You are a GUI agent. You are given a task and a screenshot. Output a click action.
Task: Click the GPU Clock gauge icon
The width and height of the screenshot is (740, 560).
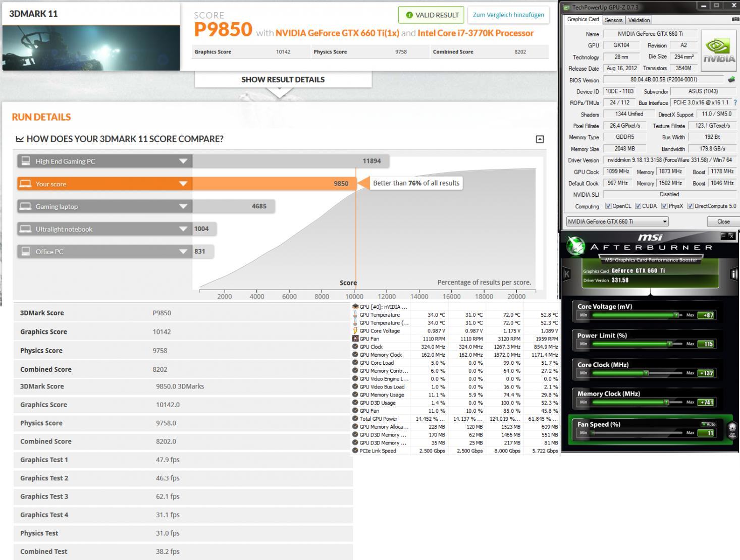355,347
